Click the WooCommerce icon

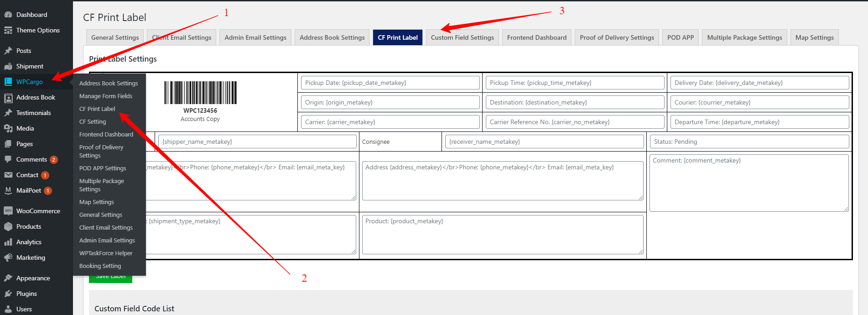coord(8,211)
